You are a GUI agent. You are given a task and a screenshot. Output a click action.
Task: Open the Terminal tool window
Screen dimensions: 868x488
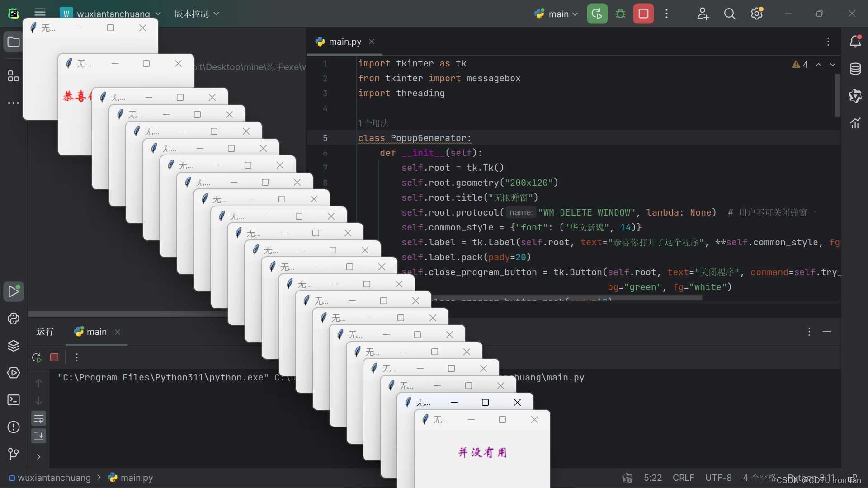pyautogui.click(x=14, y=400)
